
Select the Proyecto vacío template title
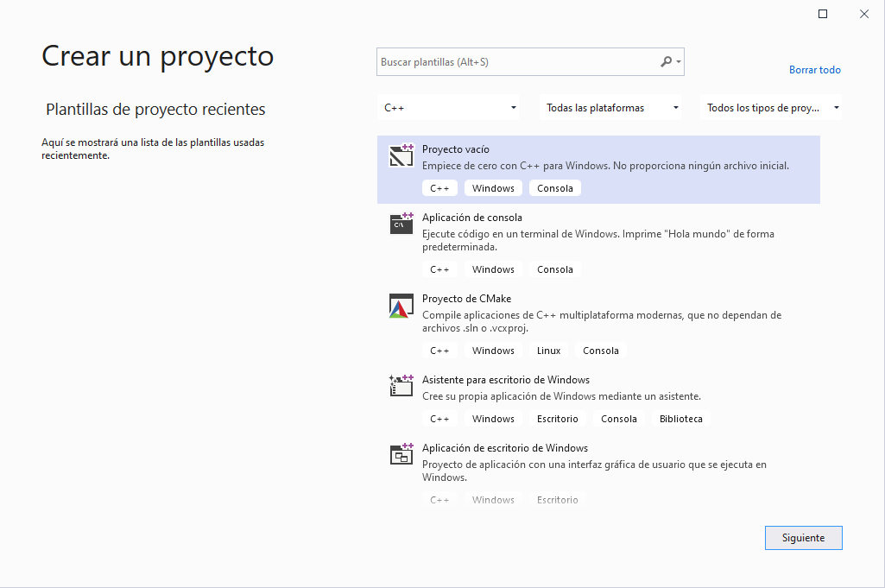click(455, 149)
